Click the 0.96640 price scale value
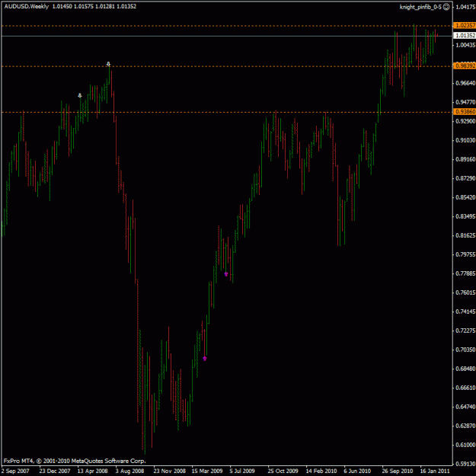476x476 pixels. 465,83
